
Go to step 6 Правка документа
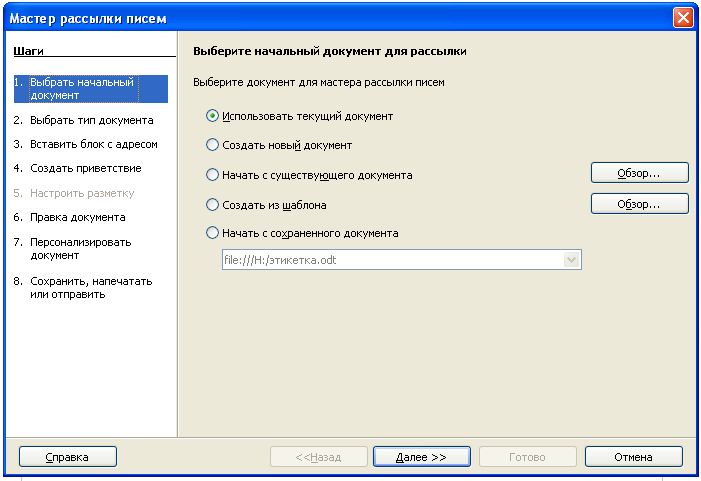coord(69,217)
